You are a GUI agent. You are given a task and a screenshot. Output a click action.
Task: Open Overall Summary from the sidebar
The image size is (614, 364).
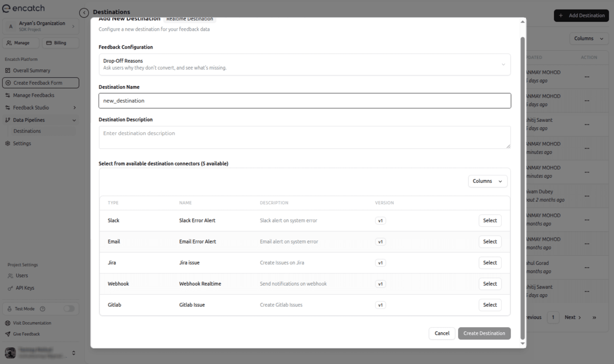(31, 70)
